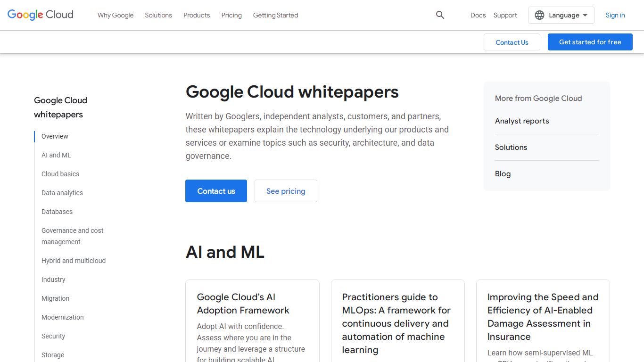The image size is (644, 362).
Task: Open Analyst reports in More from Google Cloud
Action: 522,121
